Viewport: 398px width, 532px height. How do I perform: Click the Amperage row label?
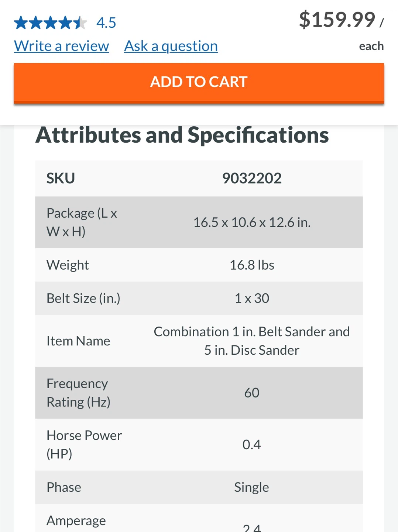point(76,521)
